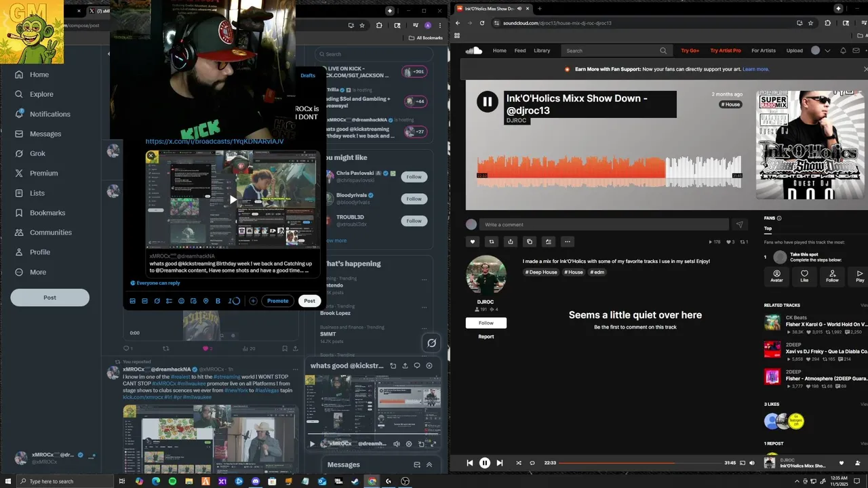Viewport: 868px width, 488px height.
Task: Copy the track link icon
Action: (x=530, y=241)
